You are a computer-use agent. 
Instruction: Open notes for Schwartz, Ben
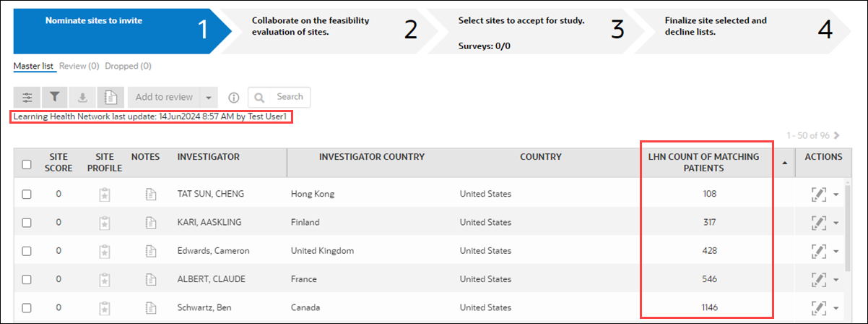pyautogui.click(x=150, y=307)
